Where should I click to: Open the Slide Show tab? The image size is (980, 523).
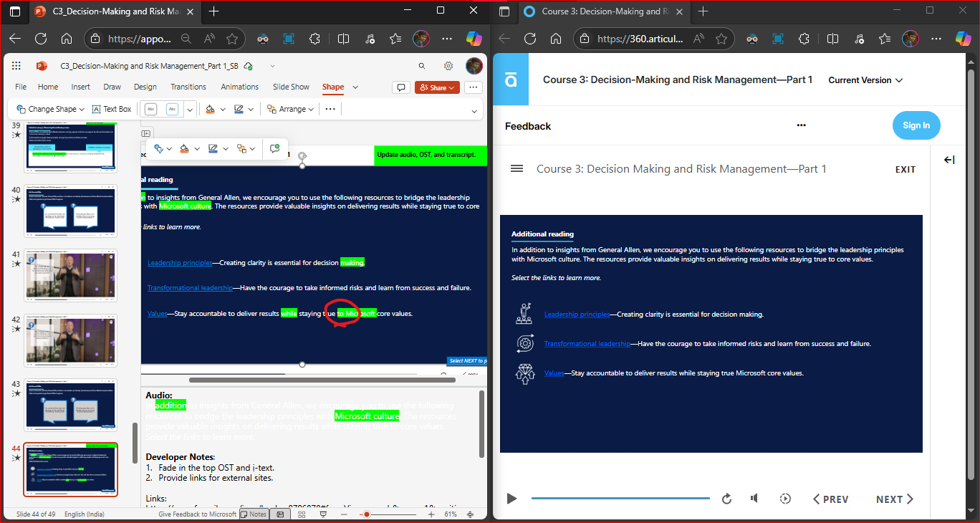point(291,87)
